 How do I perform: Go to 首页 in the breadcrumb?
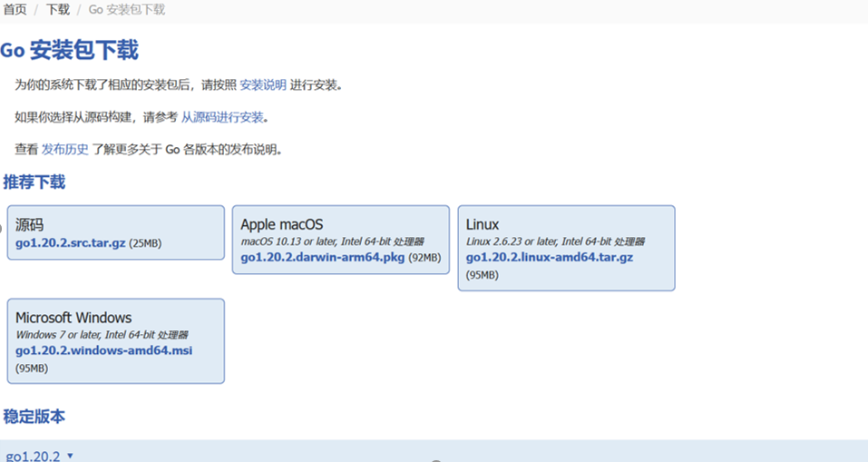pyautogui.click(x=15, y=9)
